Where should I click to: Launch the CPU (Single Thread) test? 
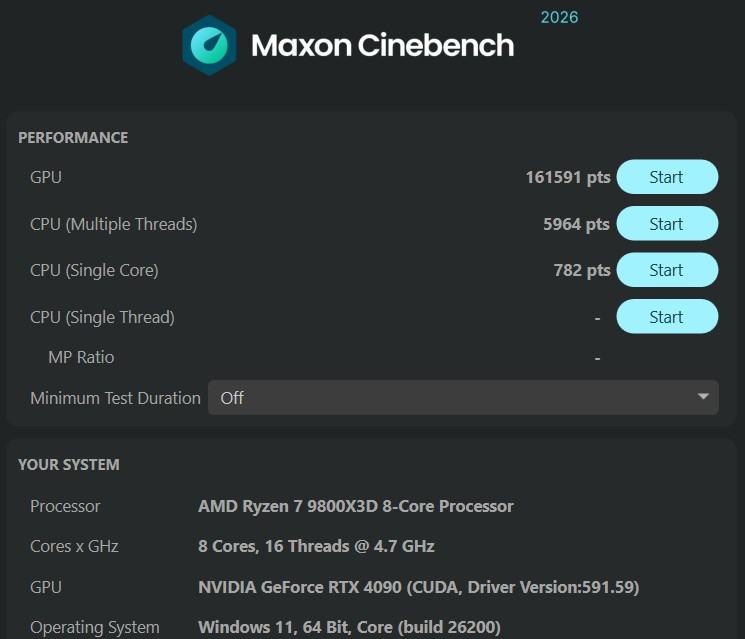click(x=666, y=317)
